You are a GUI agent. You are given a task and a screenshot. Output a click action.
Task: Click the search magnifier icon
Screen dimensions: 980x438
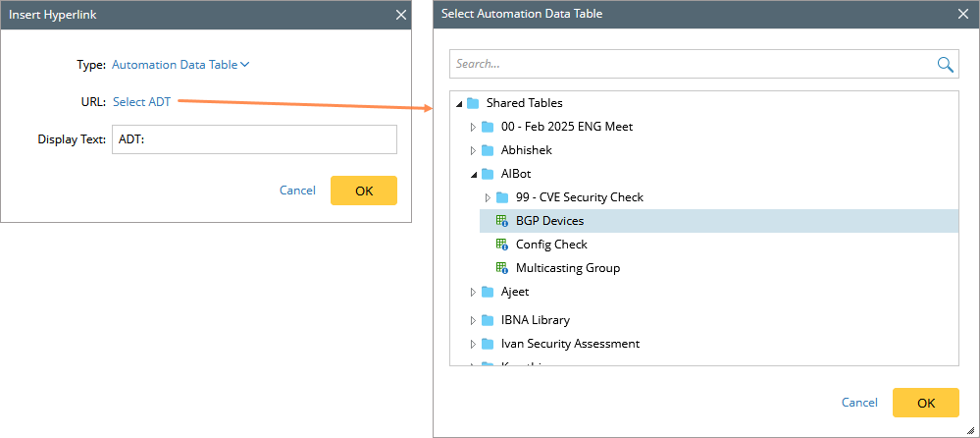click(x=945, y=64)
